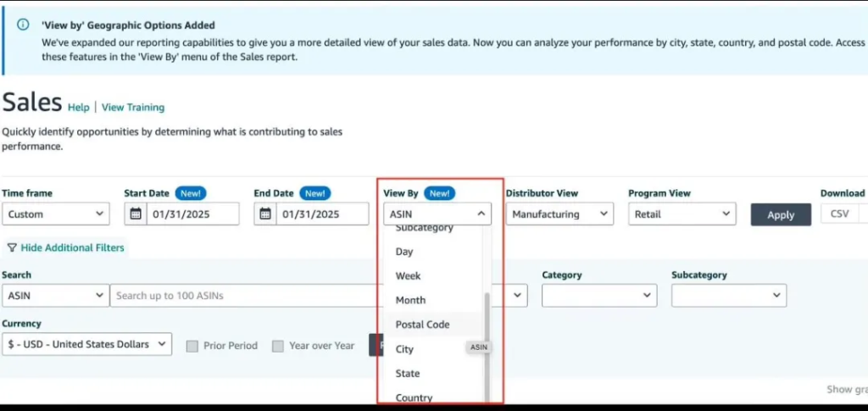Expand the Distributor View Manufacturing dropdown

click(x=559, y=214)
